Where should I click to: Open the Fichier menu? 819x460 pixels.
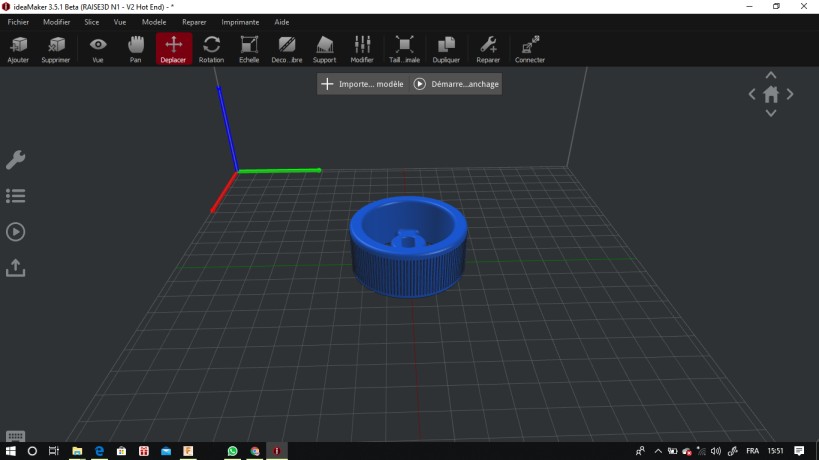18,22
